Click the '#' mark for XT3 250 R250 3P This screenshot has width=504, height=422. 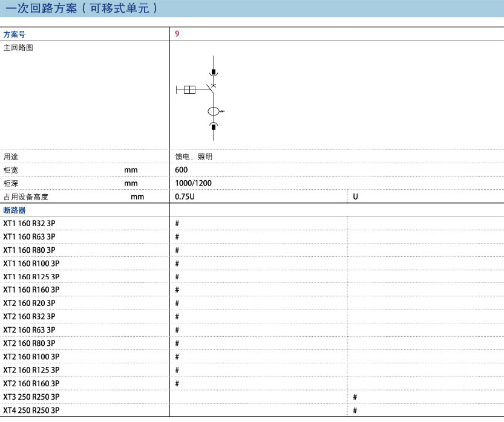pyautogui.click(x=355, y=397)
